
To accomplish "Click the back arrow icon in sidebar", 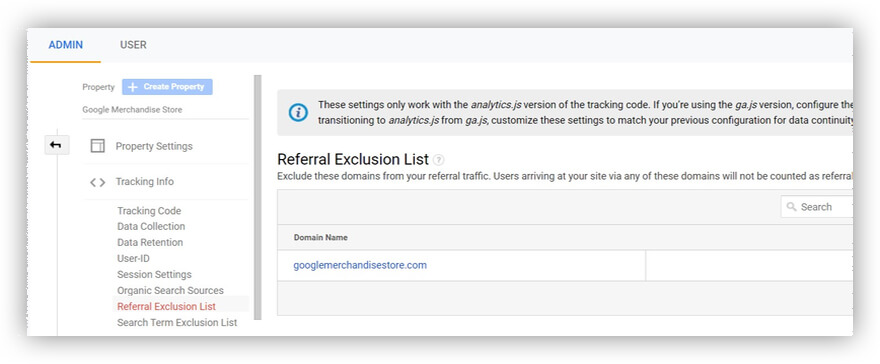I will [56, 145].
